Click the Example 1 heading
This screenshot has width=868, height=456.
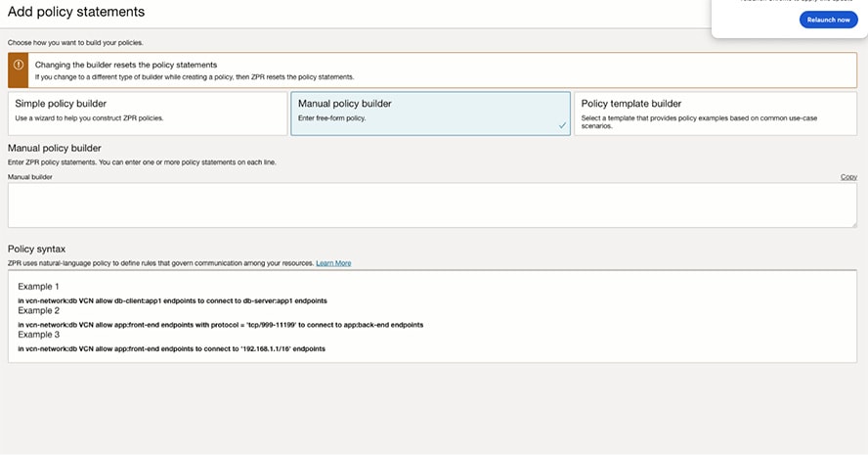coord(39,286)
